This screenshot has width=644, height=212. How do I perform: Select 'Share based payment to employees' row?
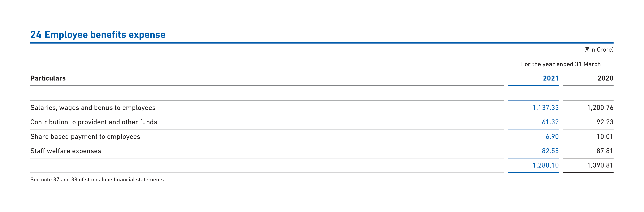[x=322, y=137]
